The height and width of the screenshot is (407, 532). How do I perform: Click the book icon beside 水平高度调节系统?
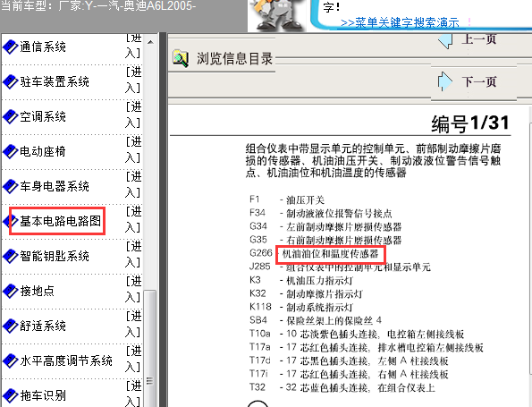click(x=10, y=360)
